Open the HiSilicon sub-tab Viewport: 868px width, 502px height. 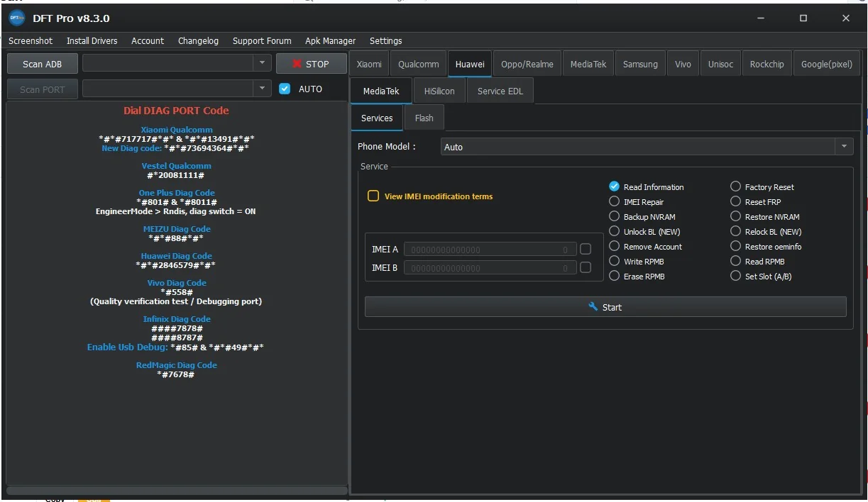pyautogui.click(x=439, y=91)
